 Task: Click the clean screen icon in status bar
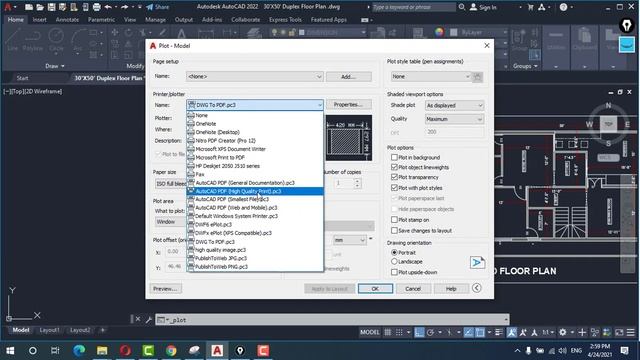[x=619, y=332]
